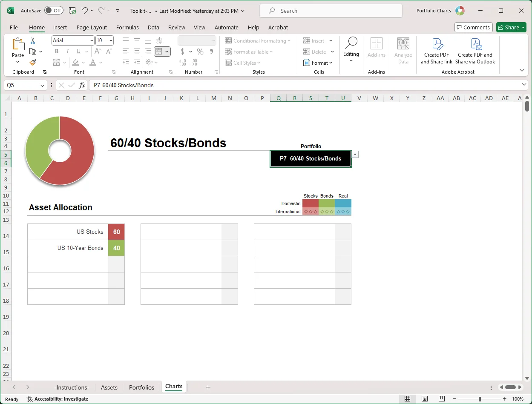Click the Comments button

pyautogui.click(x=474, y=27)
